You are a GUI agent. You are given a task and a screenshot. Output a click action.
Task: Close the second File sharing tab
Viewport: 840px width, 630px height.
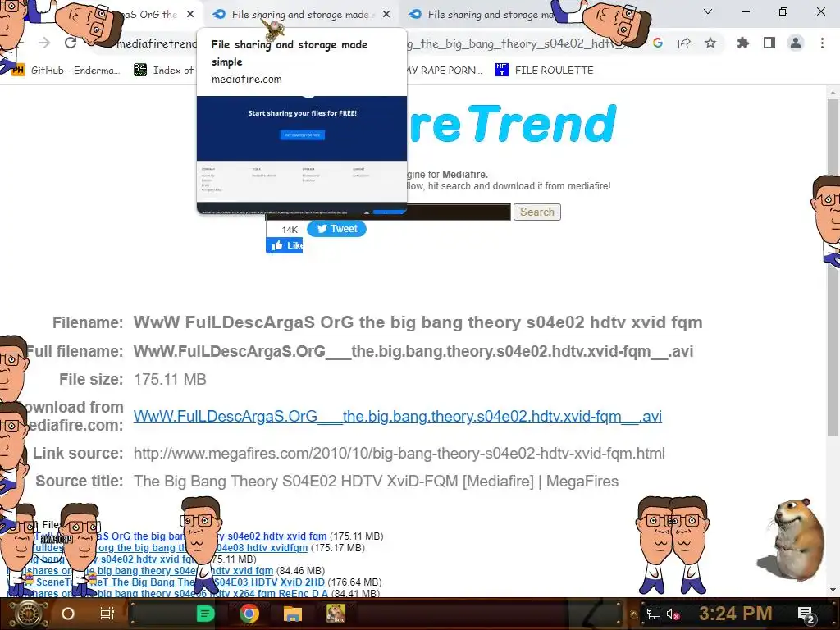[386, 15]
